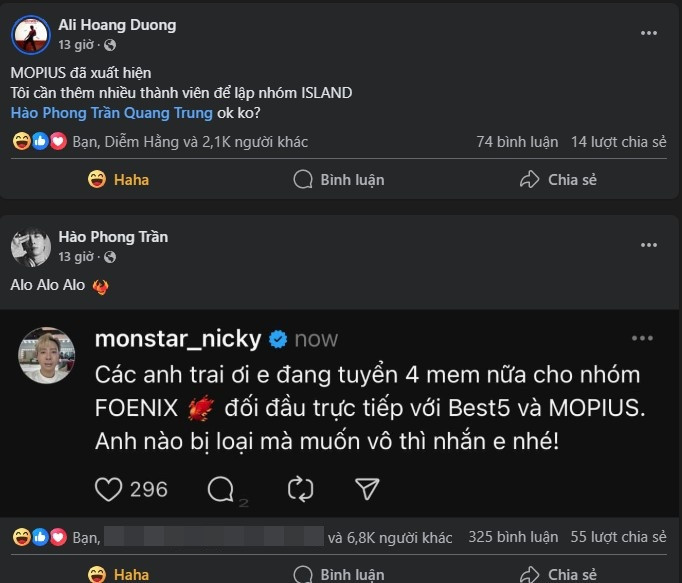Like the monstar_nicky thread with heart icon
Viewport: 682px width, 583px height.
108,489
